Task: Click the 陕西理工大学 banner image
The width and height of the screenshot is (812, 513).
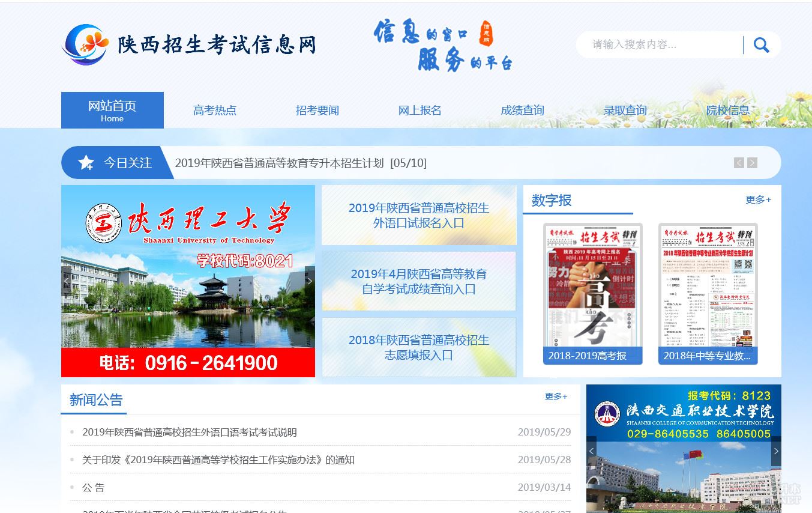Action: (188, 281)
